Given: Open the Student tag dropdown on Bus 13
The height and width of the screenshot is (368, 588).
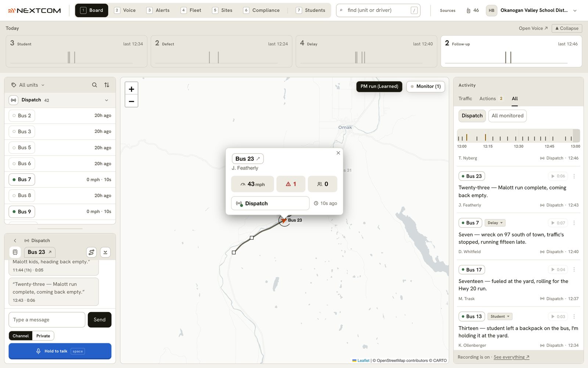Looking at the screenshot, I should coord(500,316).
